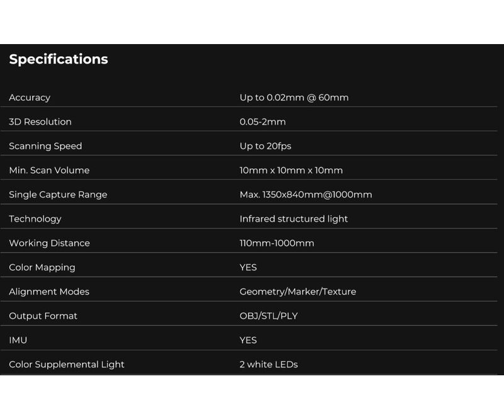Screen dimensions: 504x420
Task: Click YES next to Color Mapping
Action: pos(248,268)
